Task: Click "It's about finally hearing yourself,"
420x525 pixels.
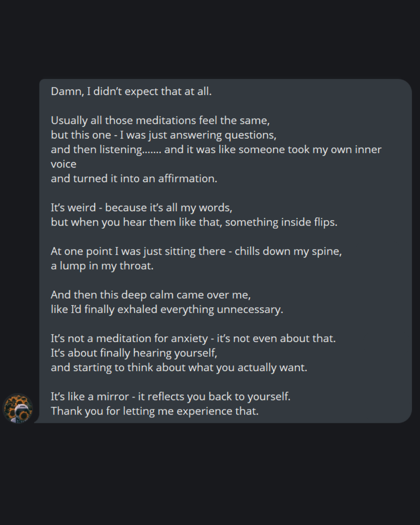Action: tap(134, 353)
